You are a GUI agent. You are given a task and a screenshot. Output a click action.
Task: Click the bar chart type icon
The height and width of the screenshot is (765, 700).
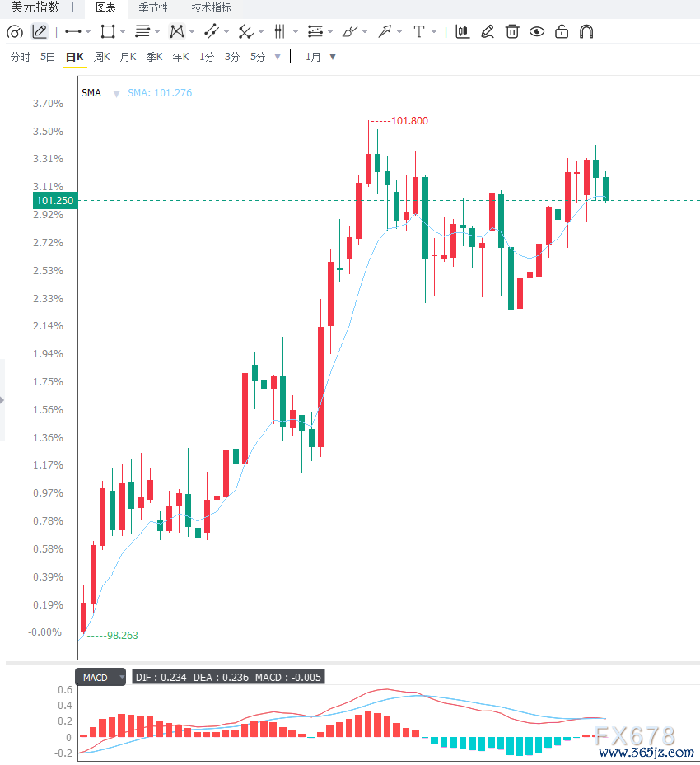click(x=462, y=32)
